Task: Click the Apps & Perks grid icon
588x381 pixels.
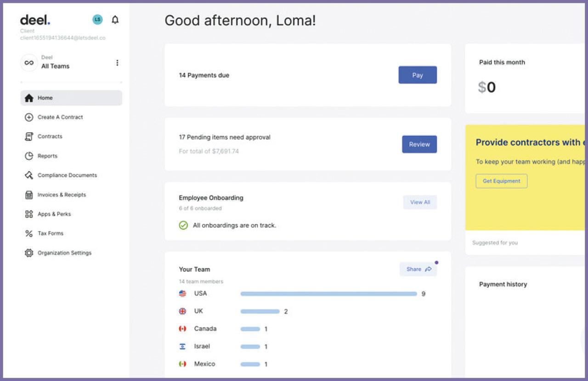Action: (x=29, y=214)
